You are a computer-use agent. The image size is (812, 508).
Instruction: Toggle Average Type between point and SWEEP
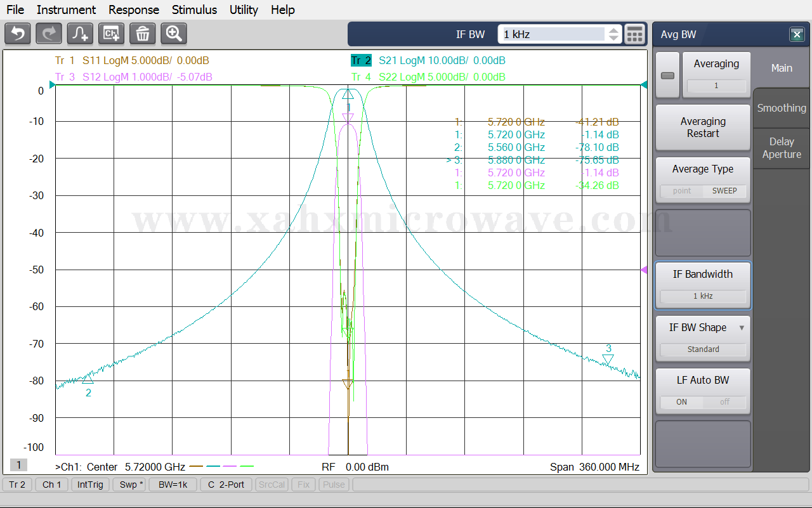703,180
